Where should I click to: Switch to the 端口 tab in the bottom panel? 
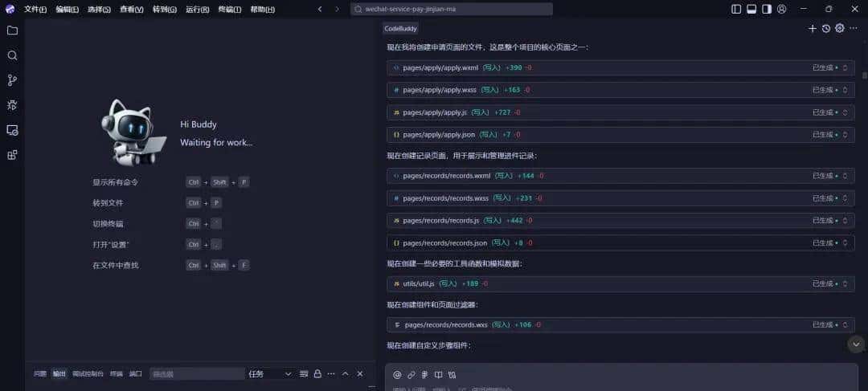(136, 374)
